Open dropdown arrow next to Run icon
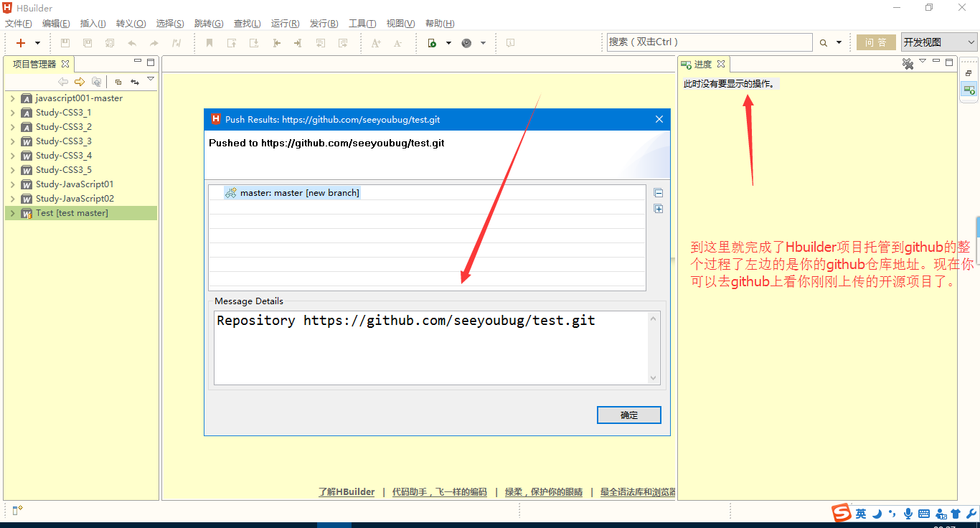Screen dimensions: 980x528 448,43
